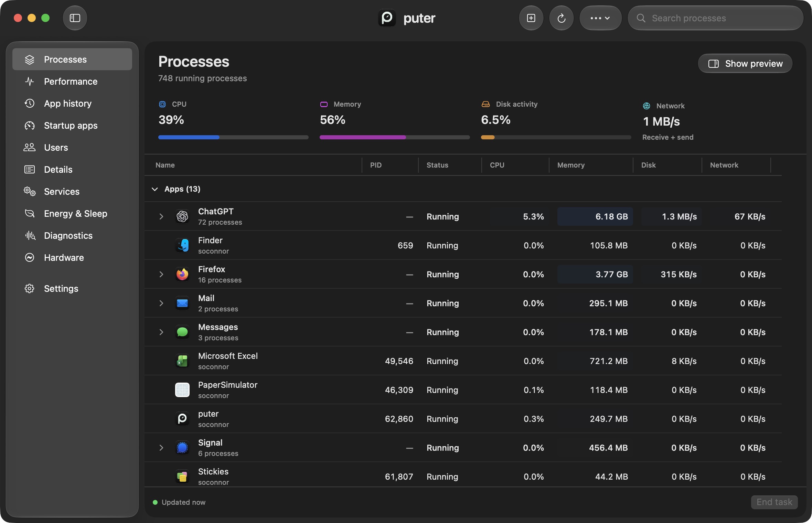Viewport: 812px width, 523px height.
Task: Click the new task plus icon
Action: (531, 18)
